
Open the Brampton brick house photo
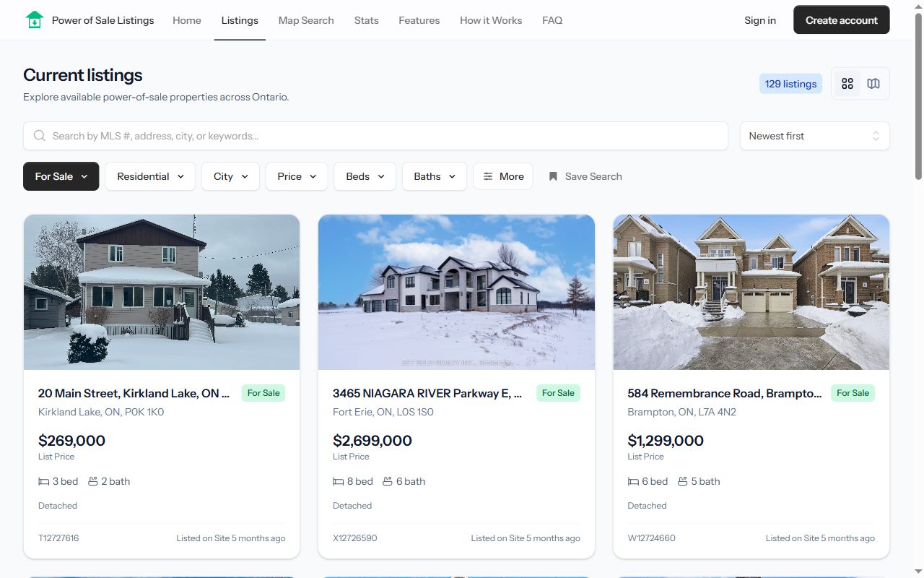[751, 292]
